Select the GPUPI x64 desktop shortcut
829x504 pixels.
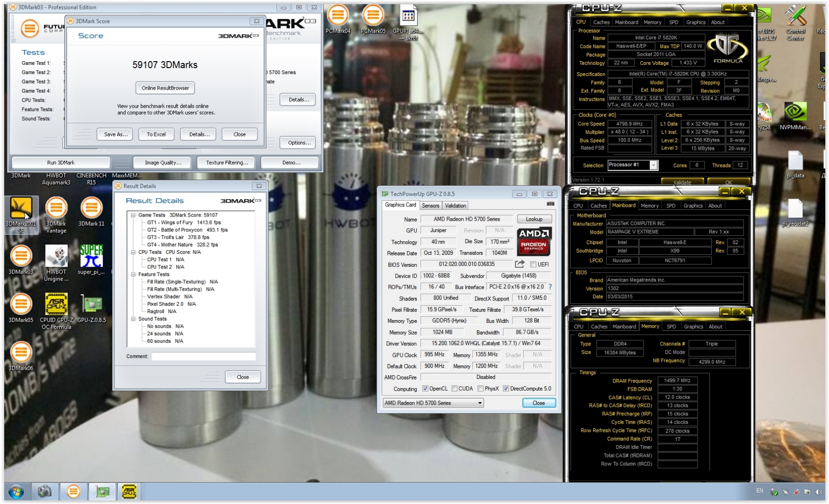[x=408, y=23]
